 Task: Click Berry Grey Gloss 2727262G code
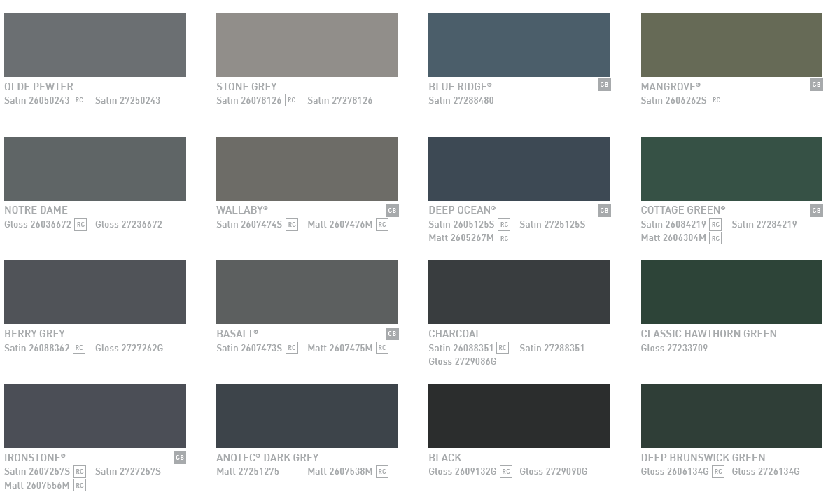click(x=129, y=348)
